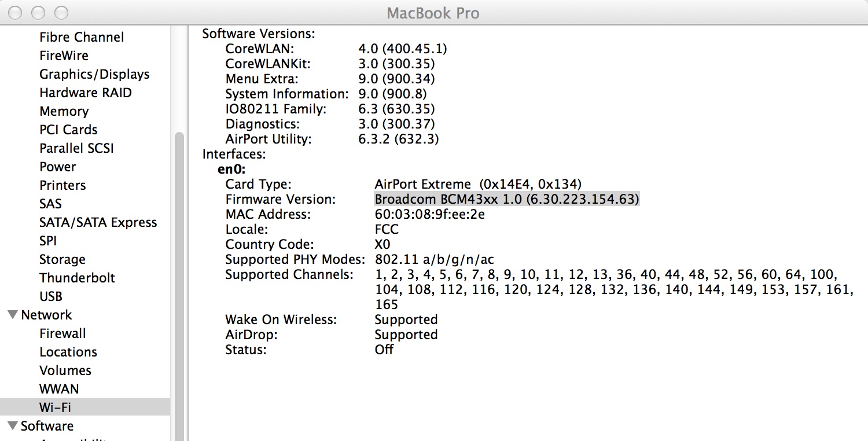Select SATA/SATA Express in the sidebar

[98, 223]
